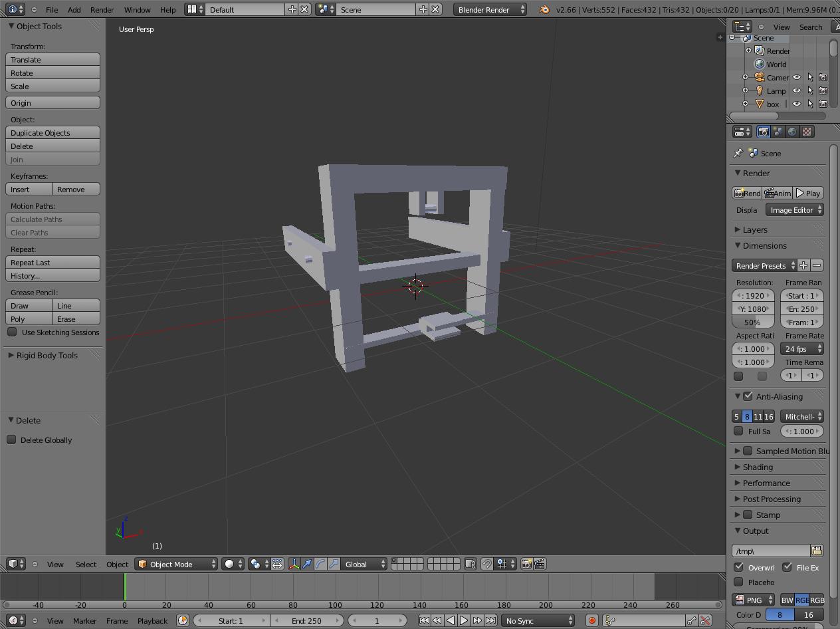The image size is (840, 629).
Task: Switch to World properties globe tab
Action: pyautogui.click(x=792, y=132)
